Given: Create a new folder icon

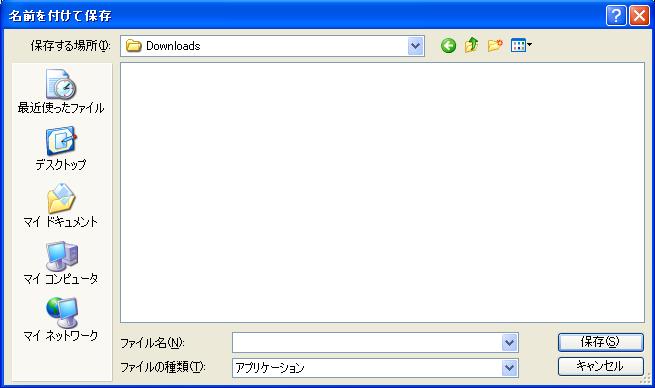Looking at the screenshot, I should (495, 45).
